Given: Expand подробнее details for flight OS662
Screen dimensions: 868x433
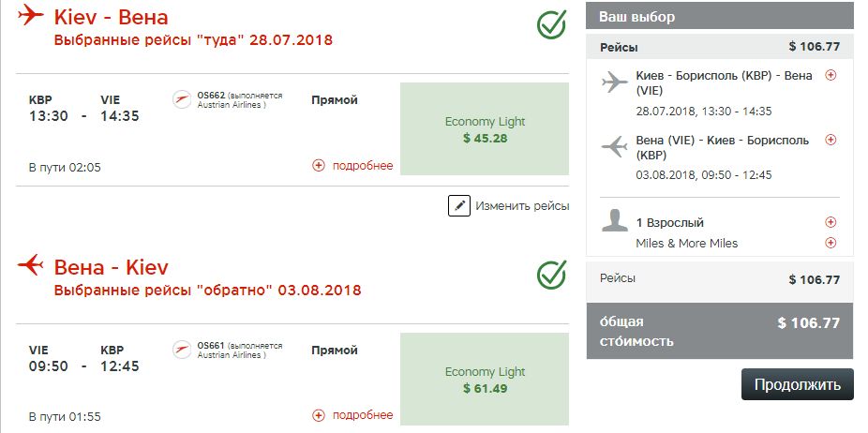Looking at the screenshot, I should click(x=352, y=166).
